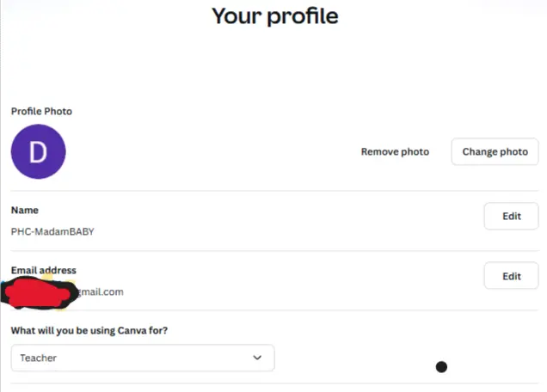
Task: Click the gmail.com email text
Action: tap(100, 292)
